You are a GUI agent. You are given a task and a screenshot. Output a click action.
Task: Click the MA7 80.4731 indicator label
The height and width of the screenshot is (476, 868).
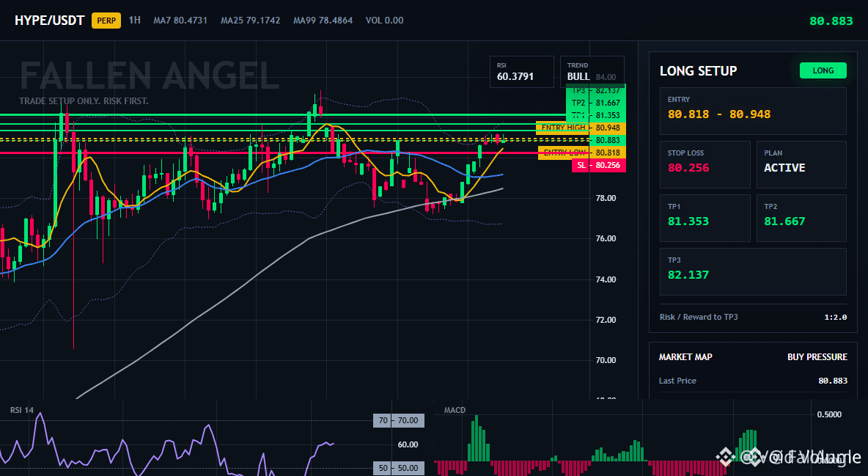(180, 21)
